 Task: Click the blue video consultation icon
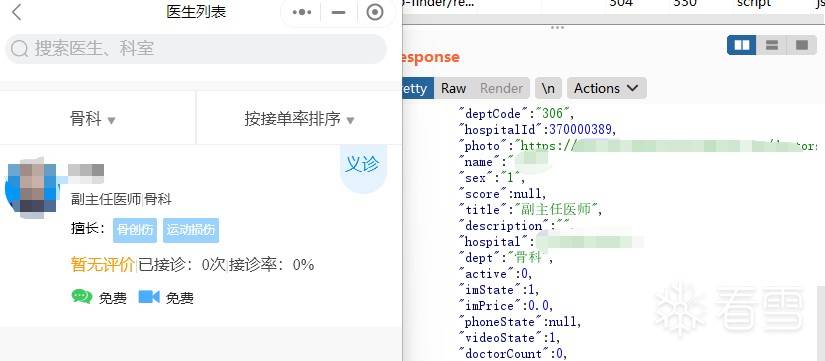pos(149,297)
